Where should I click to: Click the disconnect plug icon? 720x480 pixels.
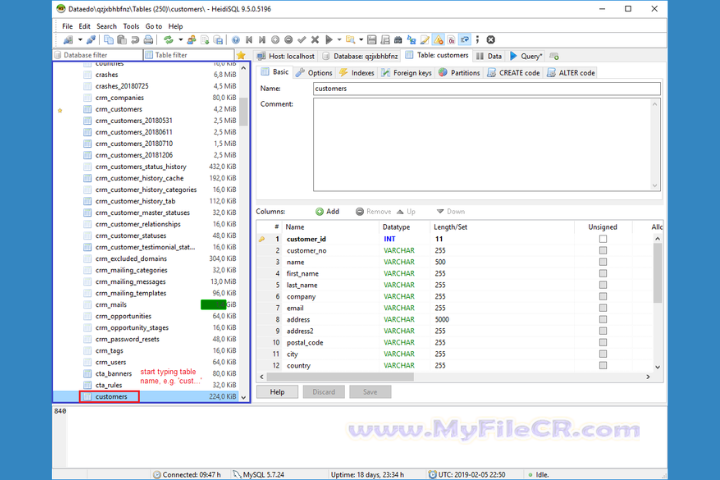[91, 40]
